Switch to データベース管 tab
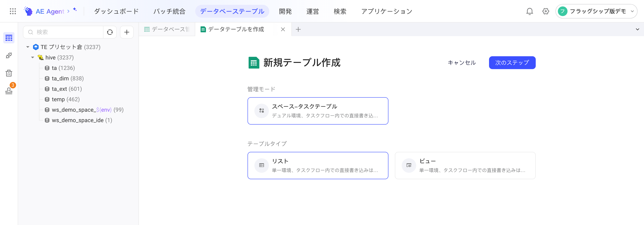This screenshot has height=225, width=644. tap(167, 30)
